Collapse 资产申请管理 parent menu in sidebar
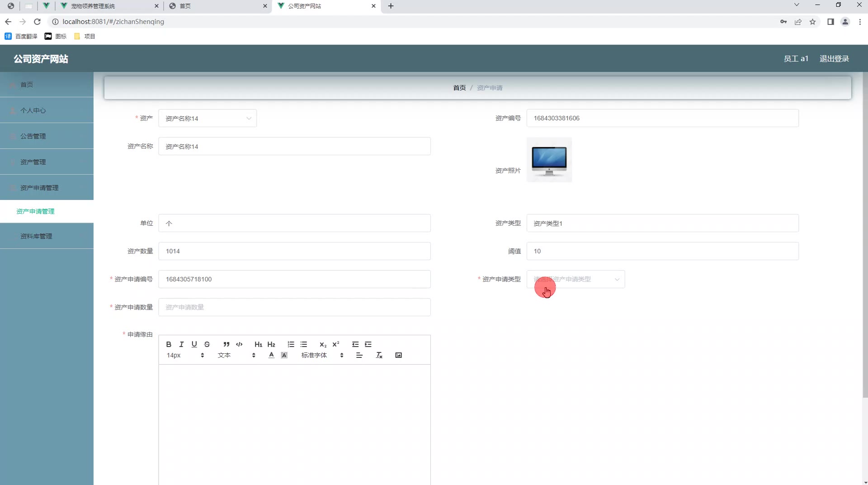Screen dimensions: 868x485 pos(47,188)
